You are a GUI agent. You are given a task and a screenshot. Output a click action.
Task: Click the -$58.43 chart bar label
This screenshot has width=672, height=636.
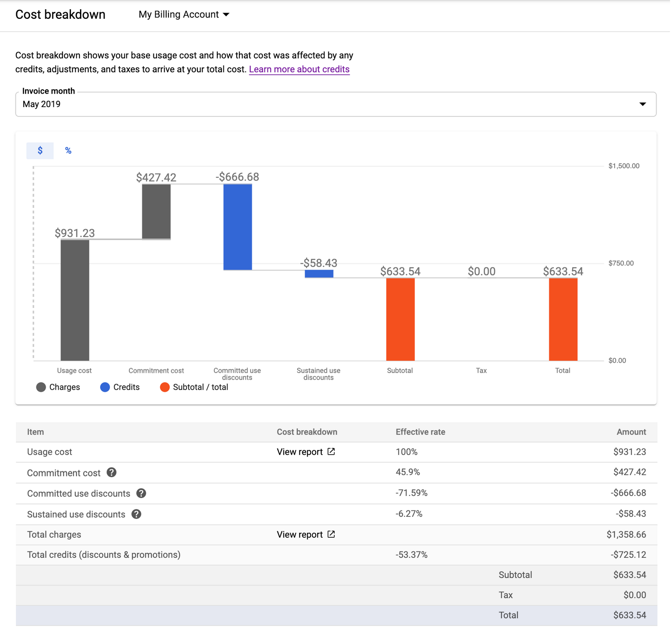click(320, 264)
